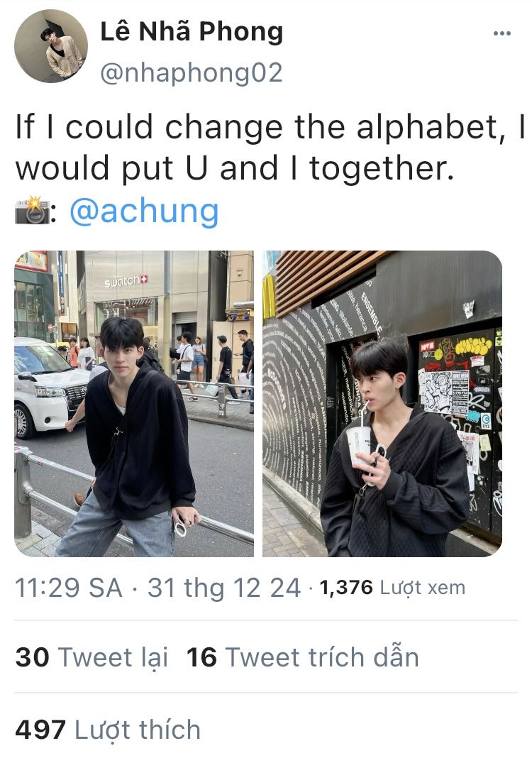
Task: Select the tweet text about the alphabet
Action: [270, 148]
